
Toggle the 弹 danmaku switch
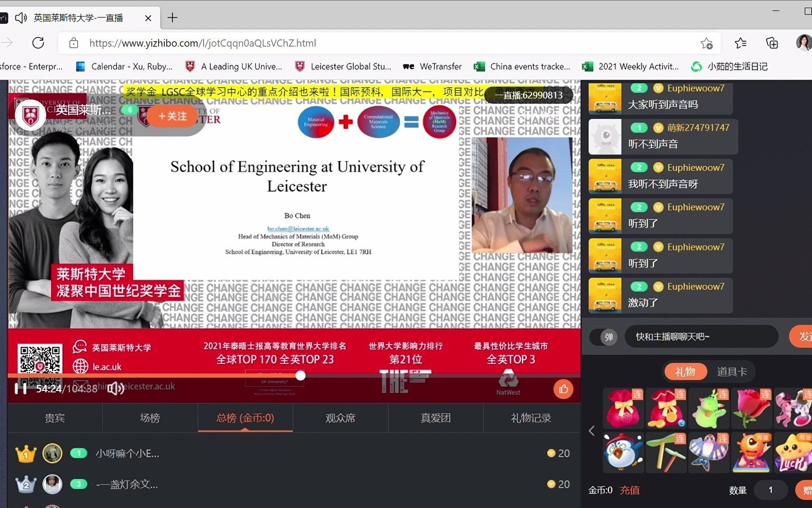[604, 337]
